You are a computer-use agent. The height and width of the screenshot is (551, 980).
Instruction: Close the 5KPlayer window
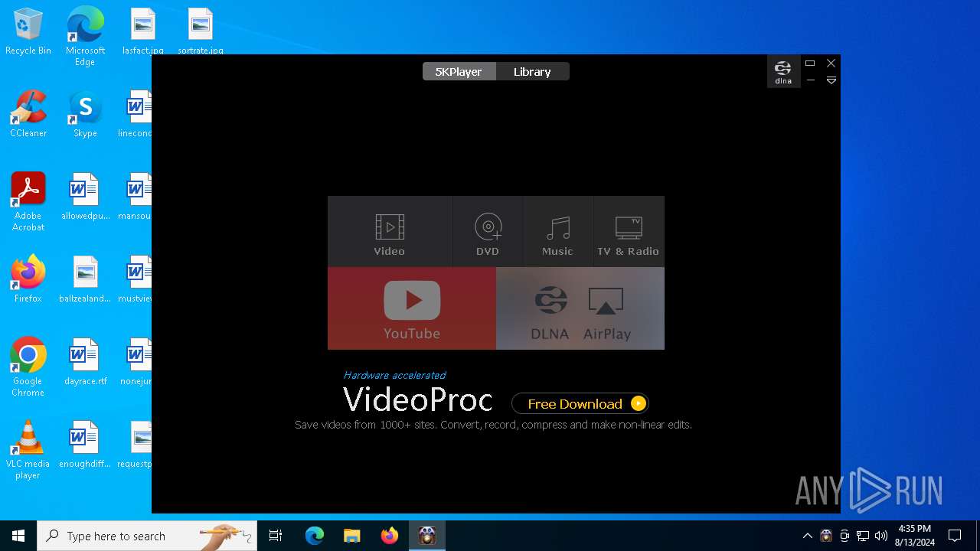(x=831, y=64)
